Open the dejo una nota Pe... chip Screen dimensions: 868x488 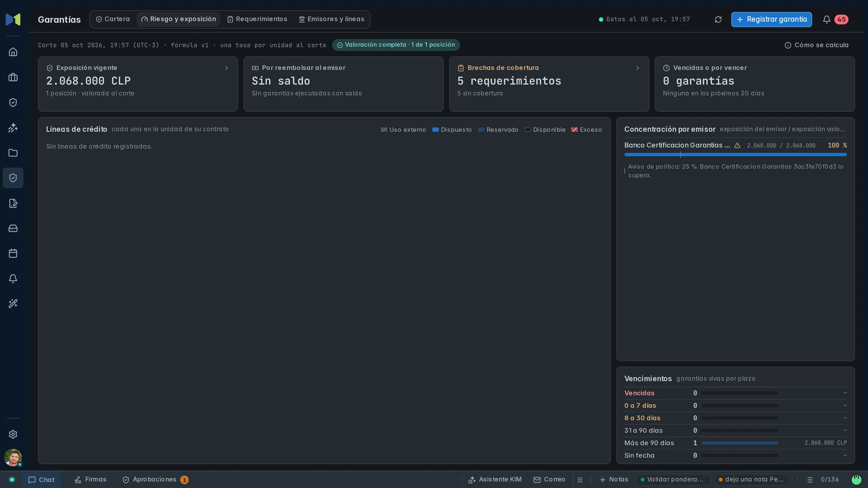pyautogui.click(x=751, y=480)
